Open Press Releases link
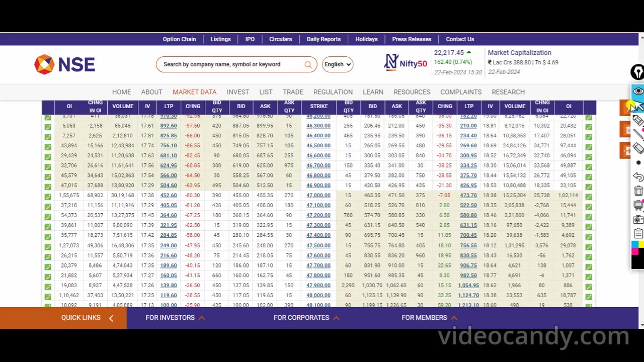Screen dimensions: 644x362 coord(412,39)
